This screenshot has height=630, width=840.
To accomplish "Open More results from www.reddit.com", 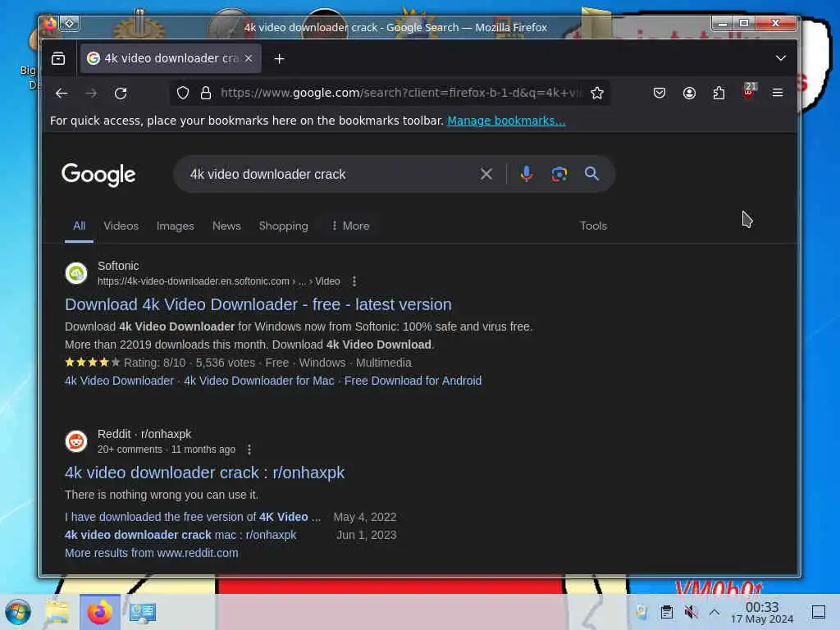I will point(152,553).
